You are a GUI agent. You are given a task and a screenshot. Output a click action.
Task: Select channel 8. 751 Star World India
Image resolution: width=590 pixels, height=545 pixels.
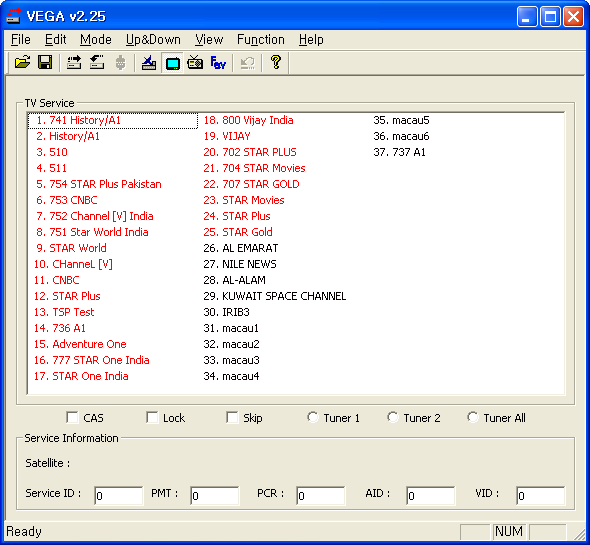[92, 232]
